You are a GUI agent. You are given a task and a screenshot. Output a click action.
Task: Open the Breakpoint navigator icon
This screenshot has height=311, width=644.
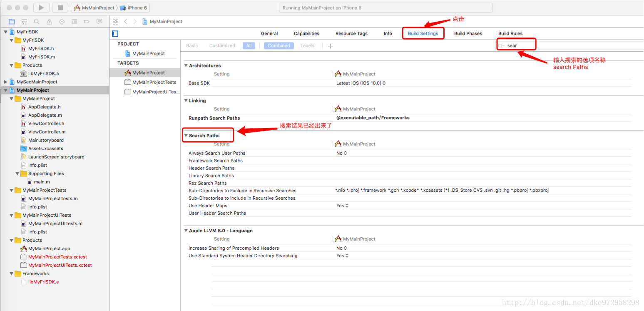[x=87, y=21]
